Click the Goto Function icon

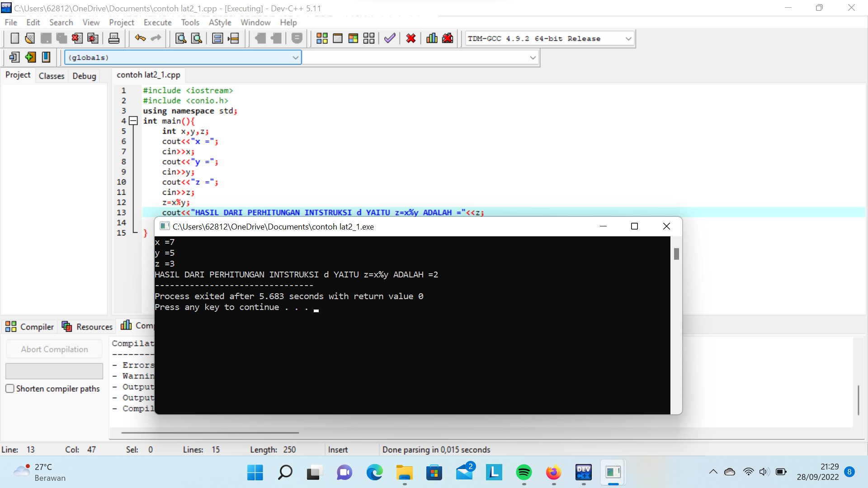(x=217, y=38)
